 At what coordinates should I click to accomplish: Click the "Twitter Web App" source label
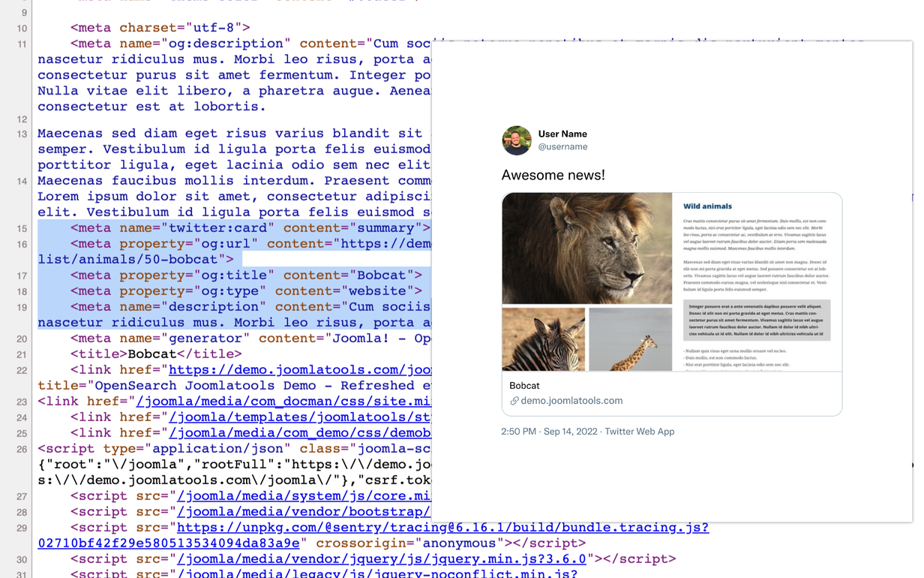pyautogui.click(x=640, y=432)
